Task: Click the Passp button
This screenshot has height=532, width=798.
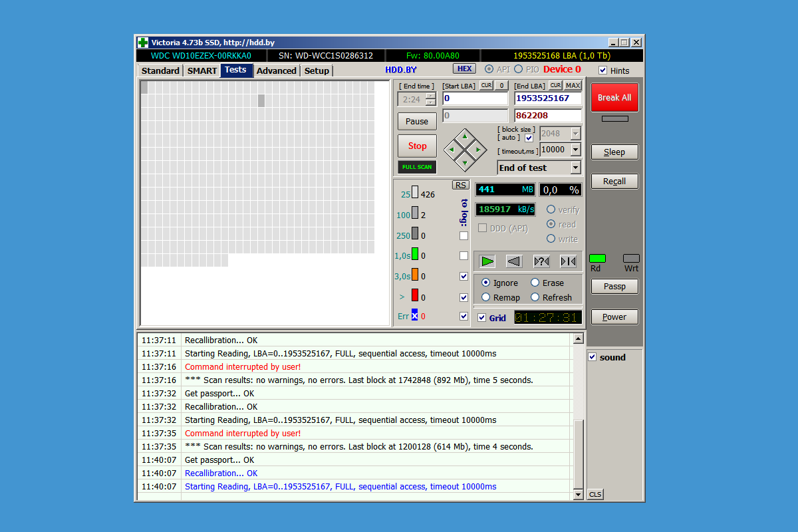Action: pos(614,286)
